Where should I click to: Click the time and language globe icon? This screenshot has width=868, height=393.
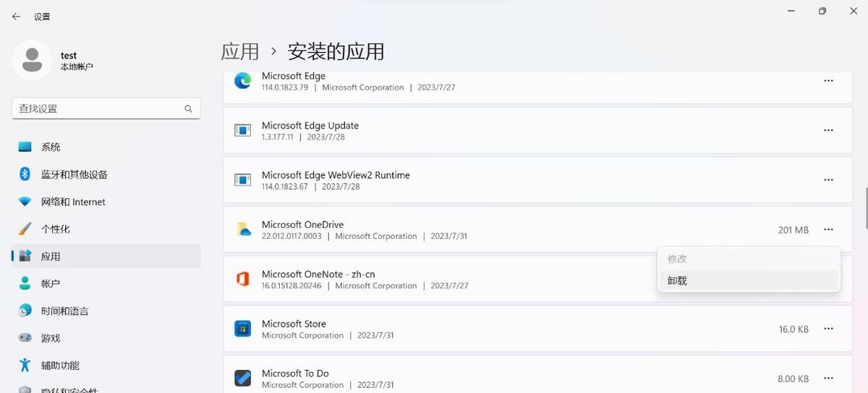click(x=25, y=310)
